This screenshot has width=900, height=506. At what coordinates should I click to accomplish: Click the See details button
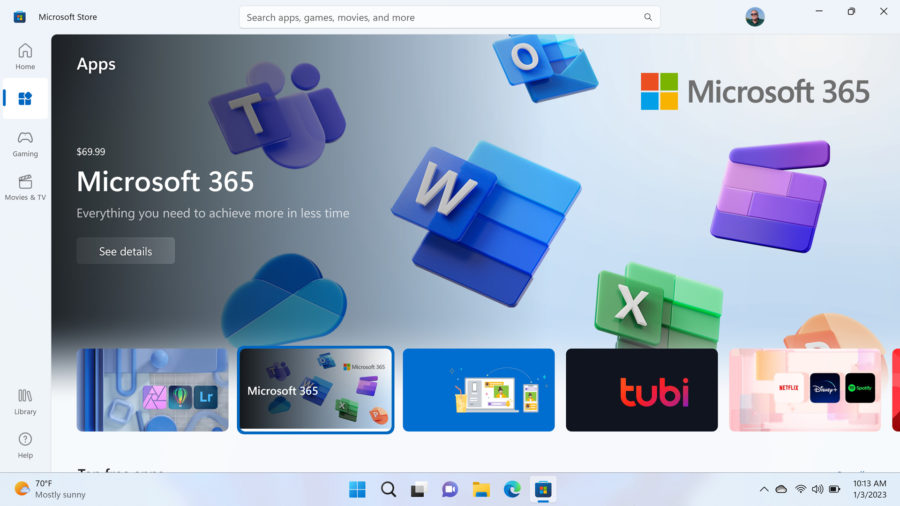click(126, 251)
